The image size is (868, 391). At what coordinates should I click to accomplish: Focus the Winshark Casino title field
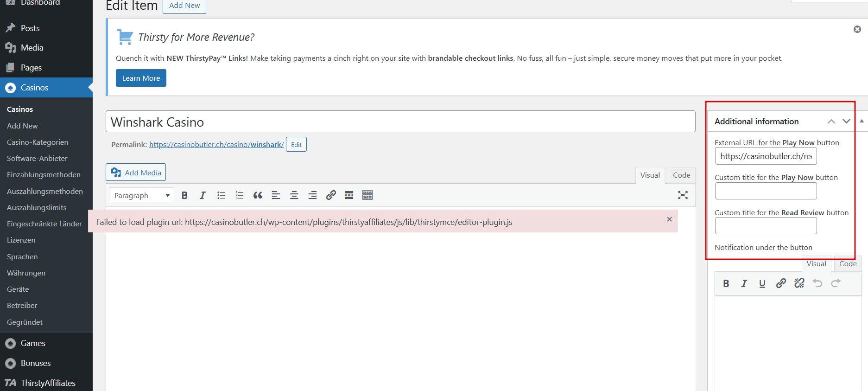(x=400, y=122)
